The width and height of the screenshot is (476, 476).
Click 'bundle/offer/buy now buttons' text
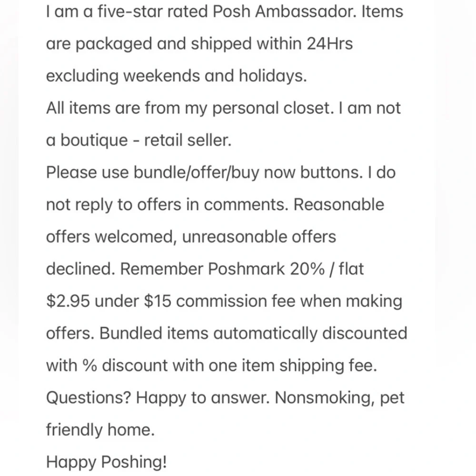248,172
